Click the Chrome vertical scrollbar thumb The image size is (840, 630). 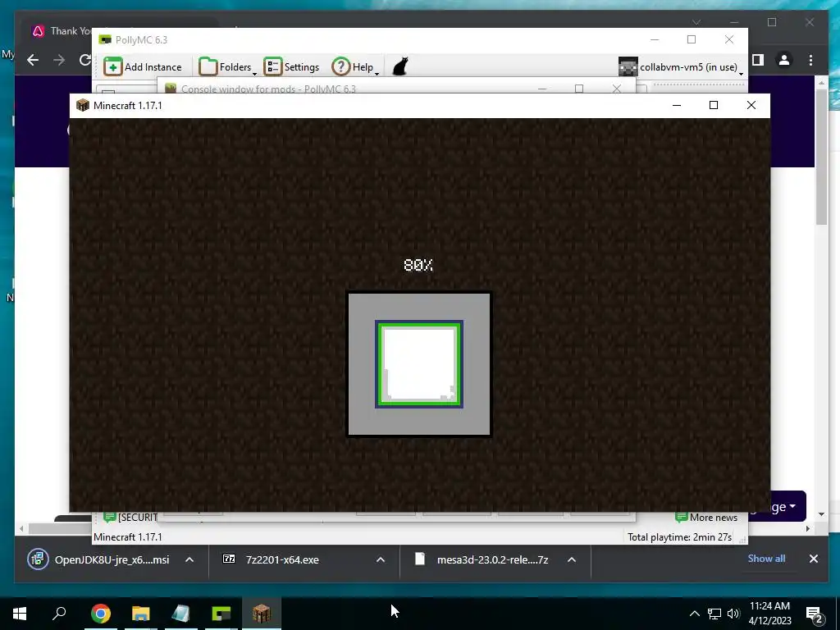pyautogui.click(x=822, y=157)
